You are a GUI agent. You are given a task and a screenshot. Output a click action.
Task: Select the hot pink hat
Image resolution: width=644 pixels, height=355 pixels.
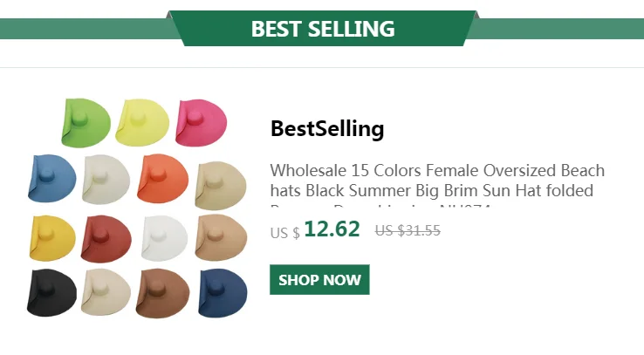(x=201, y=121)
